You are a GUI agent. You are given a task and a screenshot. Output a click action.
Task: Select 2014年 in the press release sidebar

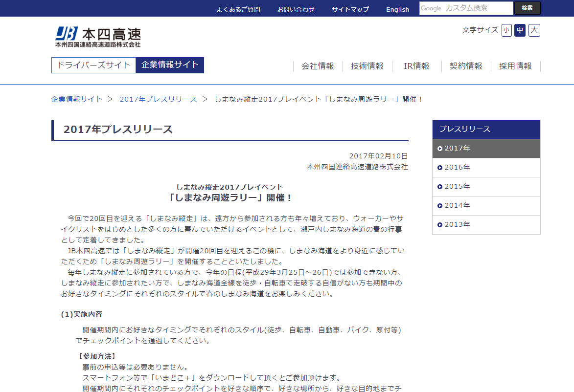486,205
